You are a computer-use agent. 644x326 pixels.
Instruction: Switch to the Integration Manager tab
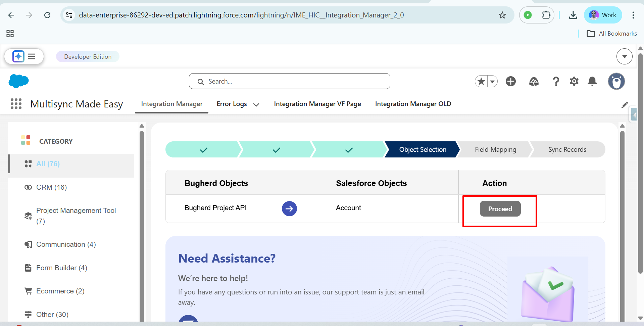click(171, 104)
